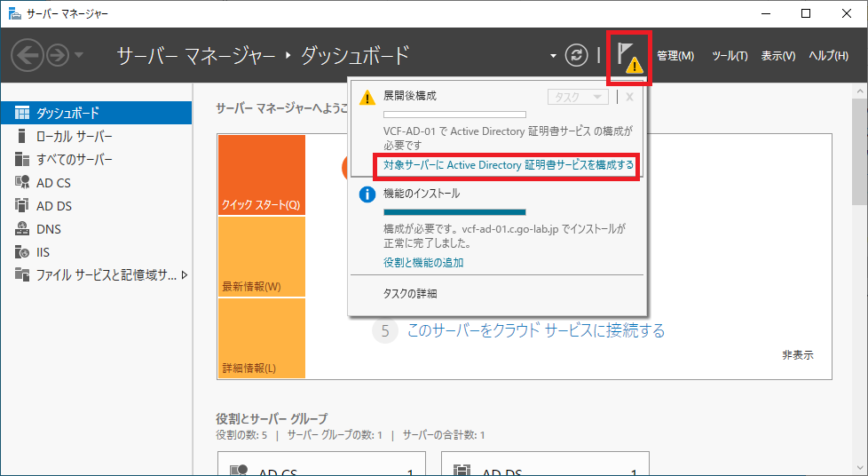Click the step 5 number circle

tap(384, 331)
